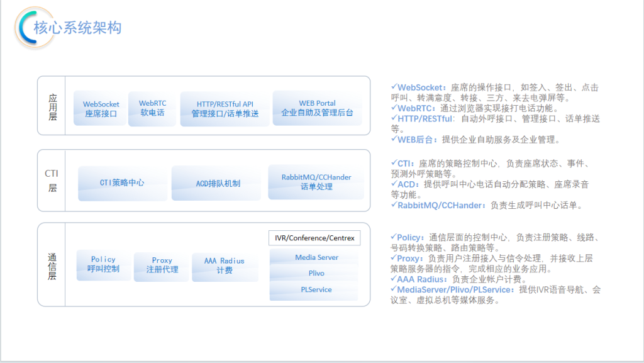This screenshot has width=644, height=363.
Task: Click the checkmark before the WebSocket description
Action: tap(394, 87)
